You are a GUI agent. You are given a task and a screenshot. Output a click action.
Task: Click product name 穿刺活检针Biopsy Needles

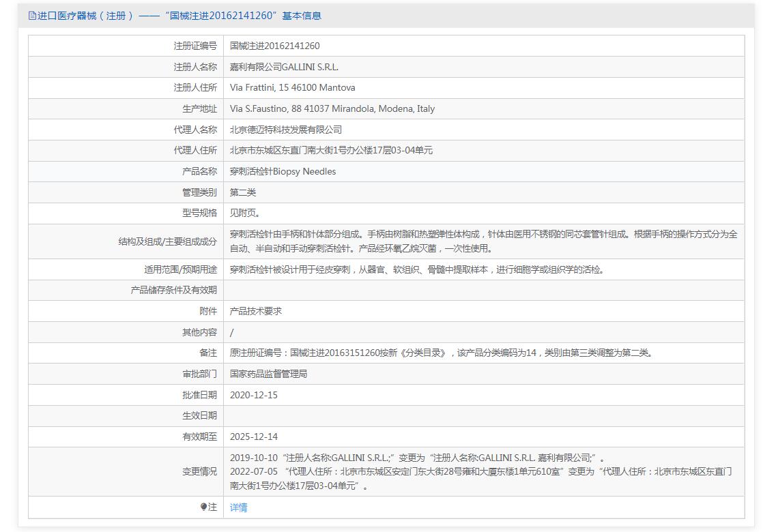coord(283,171)
